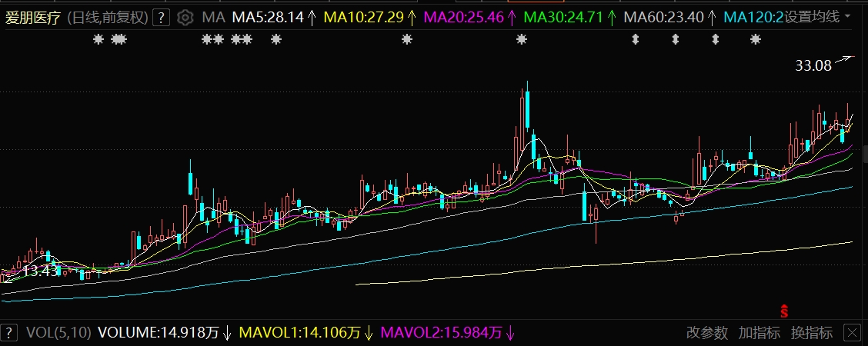The height and width of the screenshot is (346, 868).
Task: Expand the dropdown arrow after 设置均线
Action: (x=848, y=17)
